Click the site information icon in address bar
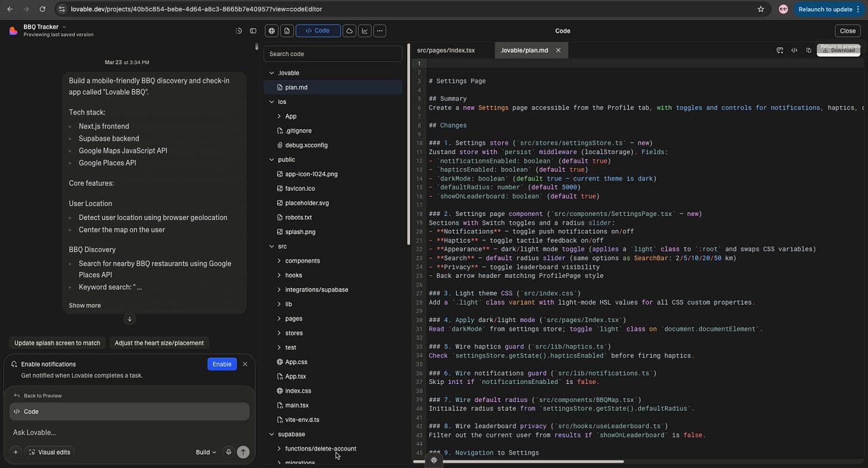 pyautogui.click(x=63, y=9)
